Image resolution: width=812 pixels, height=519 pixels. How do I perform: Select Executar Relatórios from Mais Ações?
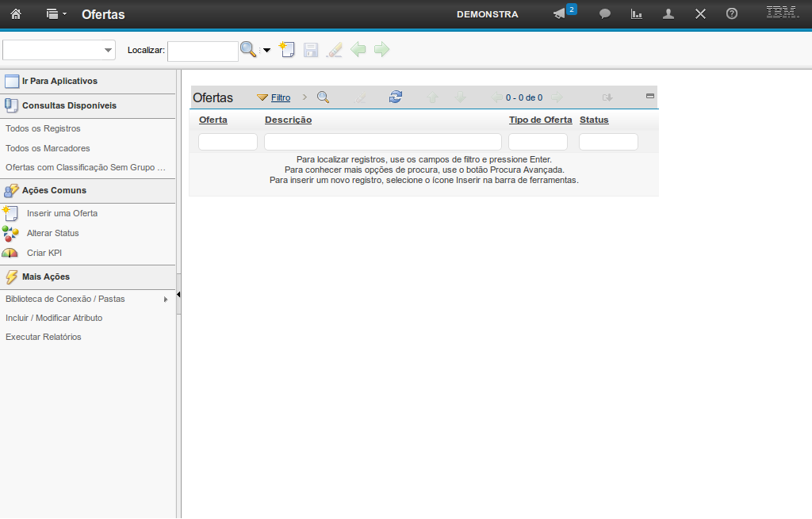(x=44, y=337)
